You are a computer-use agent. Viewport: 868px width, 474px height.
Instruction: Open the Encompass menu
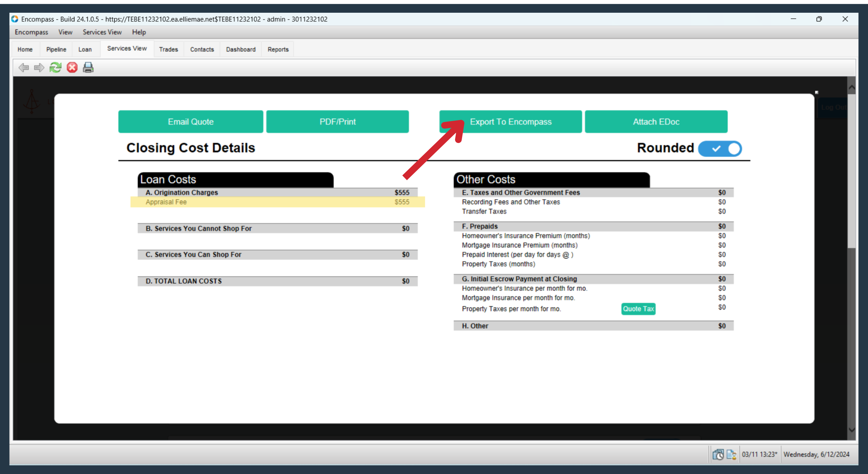click(x=31, y=32)
